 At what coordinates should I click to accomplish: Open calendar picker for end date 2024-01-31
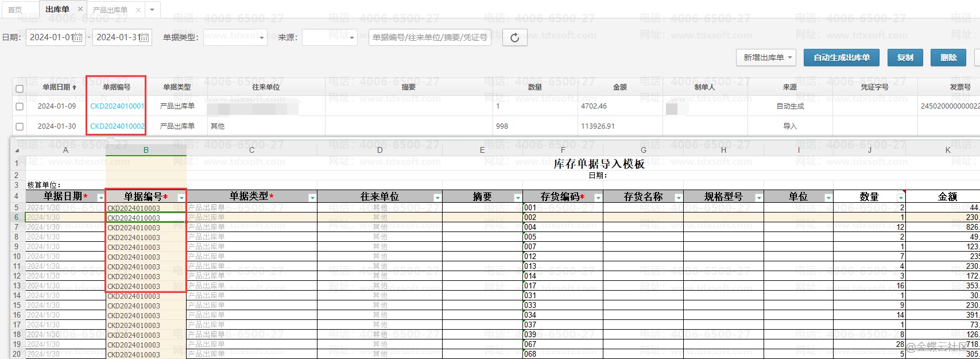pyautogui.click(x=145, y=38)
